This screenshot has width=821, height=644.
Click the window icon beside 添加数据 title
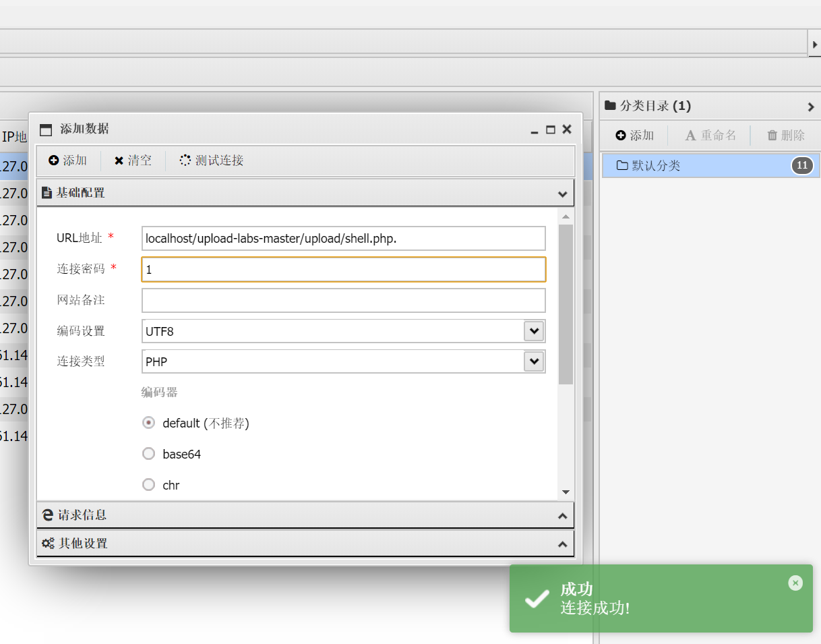[x=46, y=129]
